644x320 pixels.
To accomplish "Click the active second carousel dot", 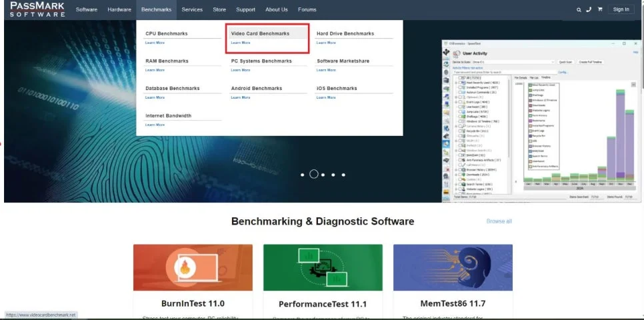I will pos(314,174).
